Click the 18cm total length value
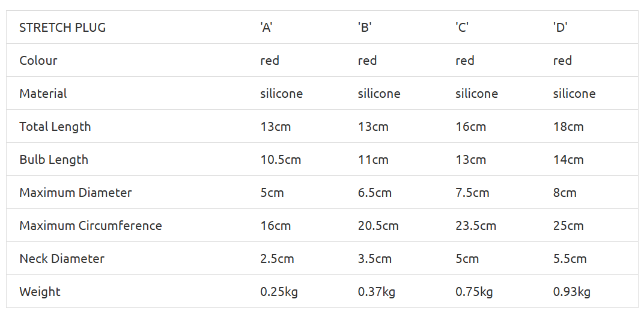 click(568, 127)
